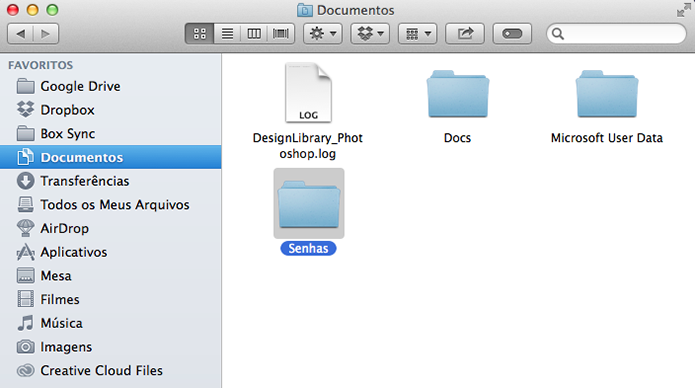The image size is (695, 388).
Task: Click the search field
Action: tap(616, 34)
